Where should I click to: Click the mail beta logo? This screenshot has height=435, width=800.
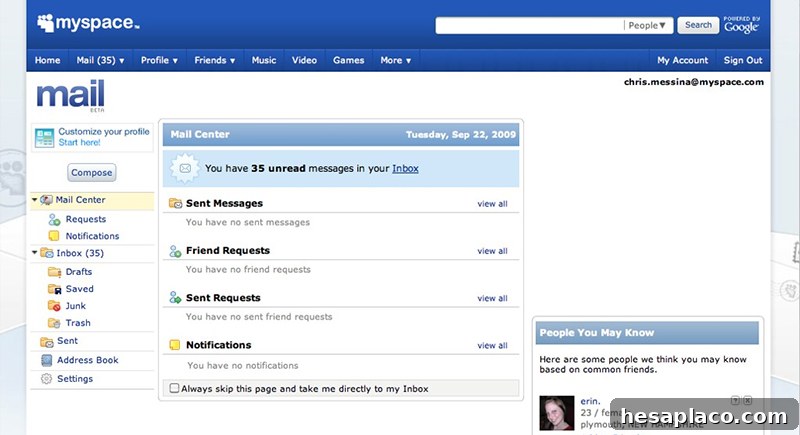[70, 95]
